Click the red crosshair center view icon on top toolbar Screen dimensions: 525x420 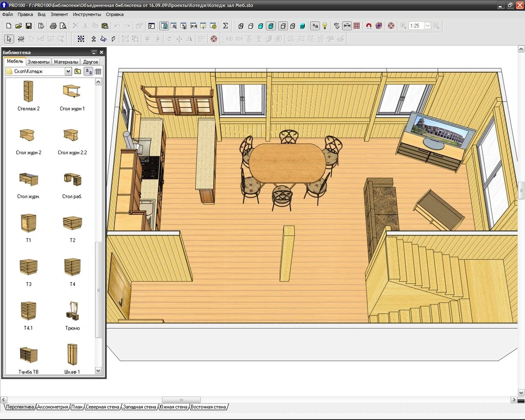pyautogui.click(x=391, y=26)
